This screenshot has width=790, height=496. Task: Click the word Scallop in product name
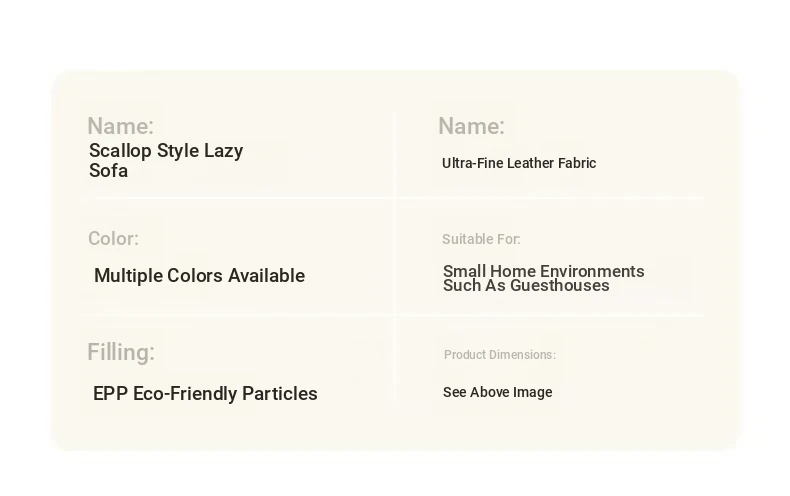120,151
